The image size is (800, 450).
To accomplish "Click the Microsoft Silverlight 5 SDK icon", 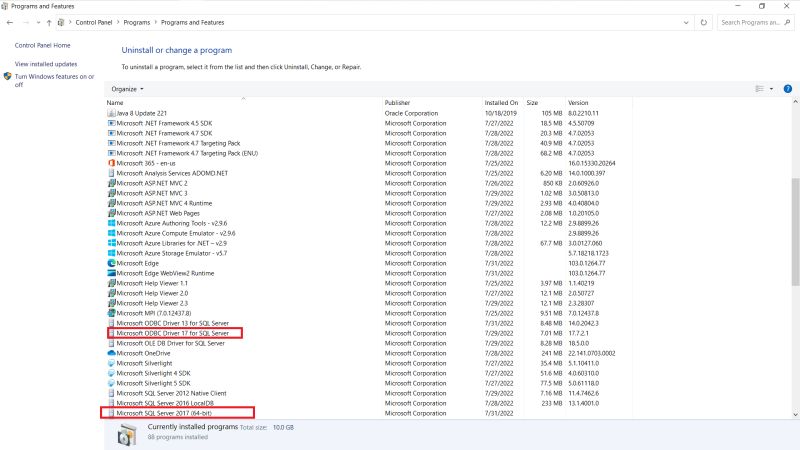I will coord(111,383).
